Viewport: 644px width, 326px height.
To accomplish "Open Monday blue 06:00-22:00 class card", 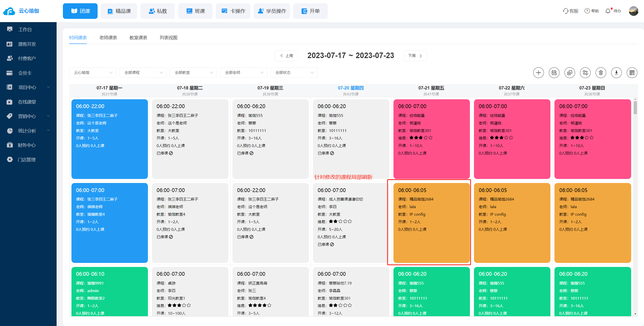I will (x=110, y=139).
